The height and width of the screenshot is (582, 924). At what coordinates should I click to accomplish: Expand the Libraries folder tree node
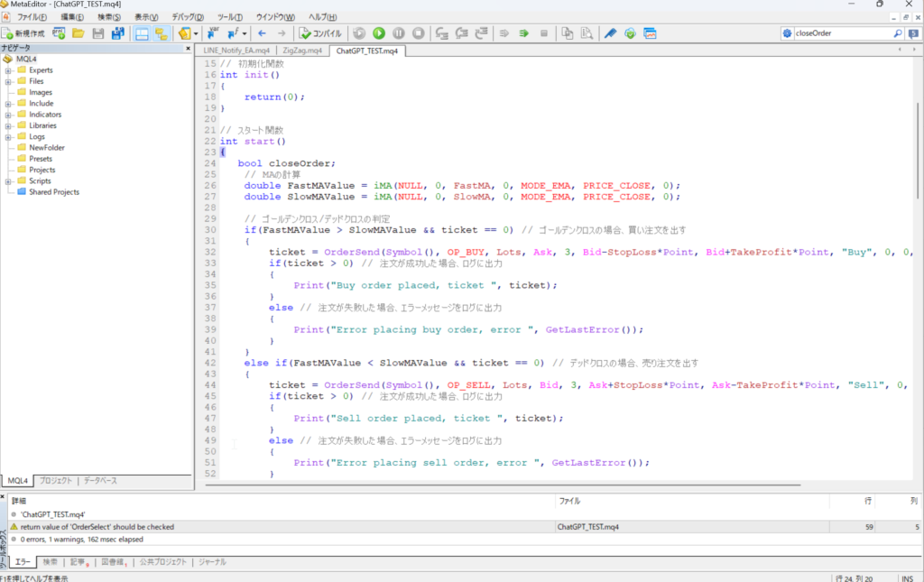8,126
